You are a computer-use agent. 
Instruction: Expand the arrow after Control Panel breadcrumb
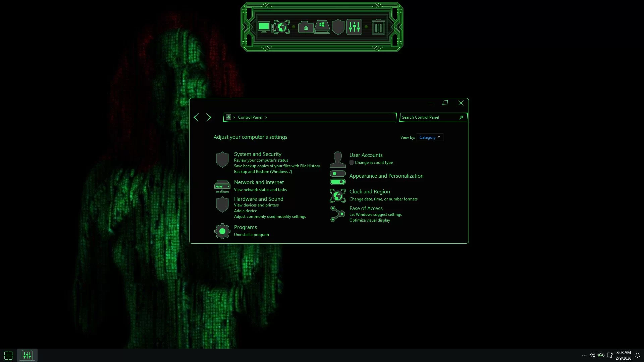(x=266, y=117)
